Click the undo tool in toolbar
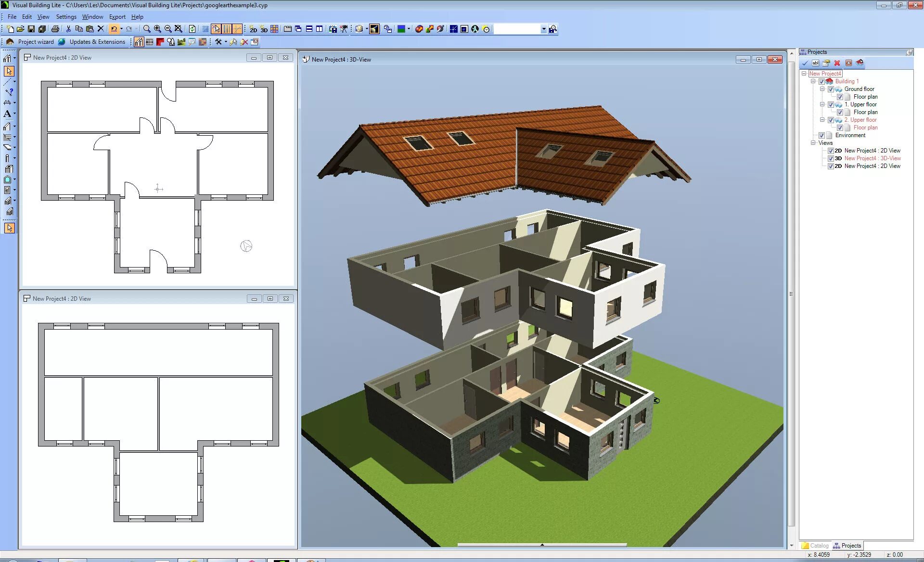This screenshot has width=924, height=562. (x=113, y=29)
